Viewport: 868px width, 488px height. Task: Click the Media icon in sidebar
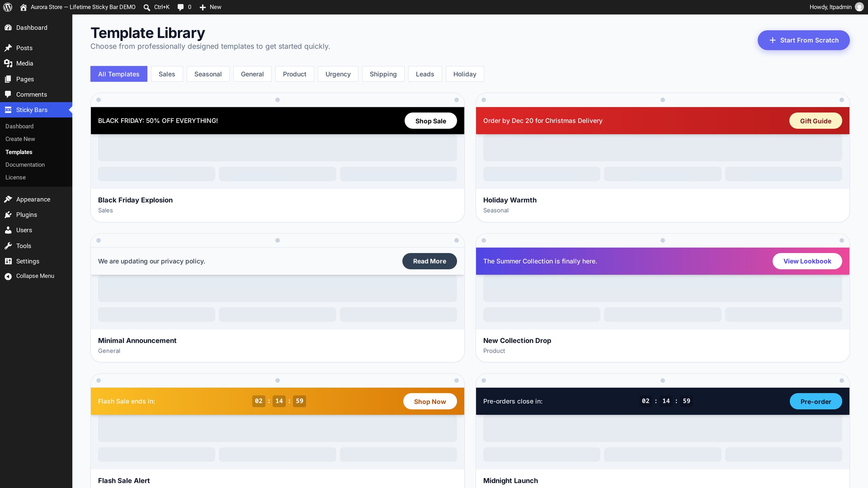8,63
